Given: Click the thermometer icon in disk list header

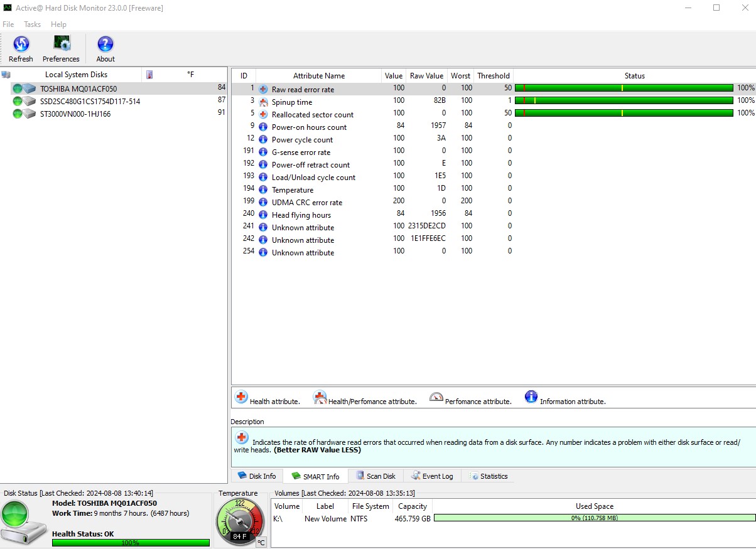Looking at the screenshot, I should (149, 75).
